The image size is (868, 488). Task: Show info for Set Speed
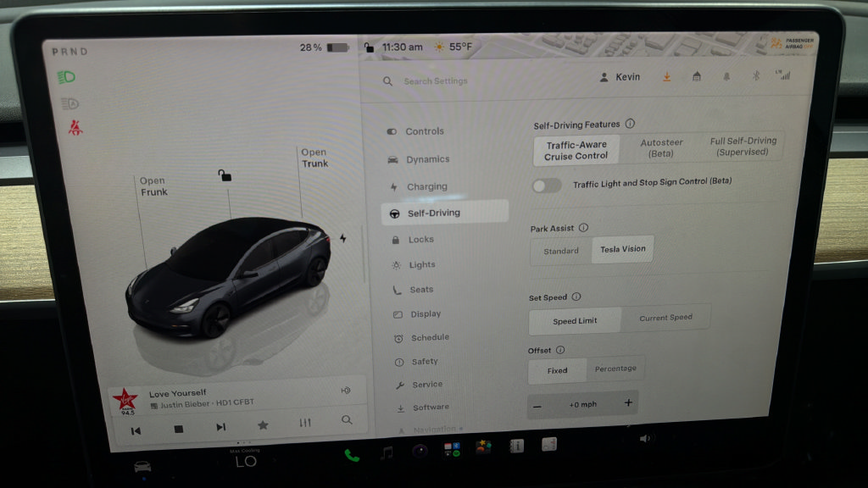pos(576,297)
